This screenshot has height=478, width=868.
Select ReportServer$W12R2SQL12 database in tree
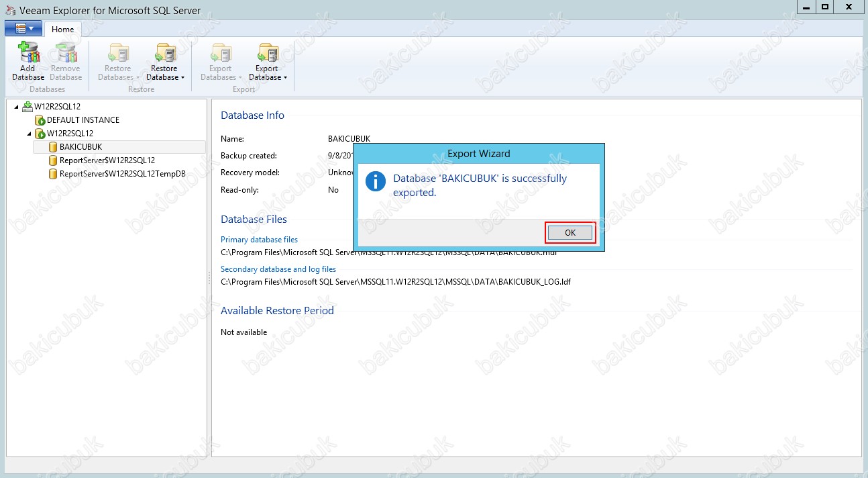pos(107,160)
